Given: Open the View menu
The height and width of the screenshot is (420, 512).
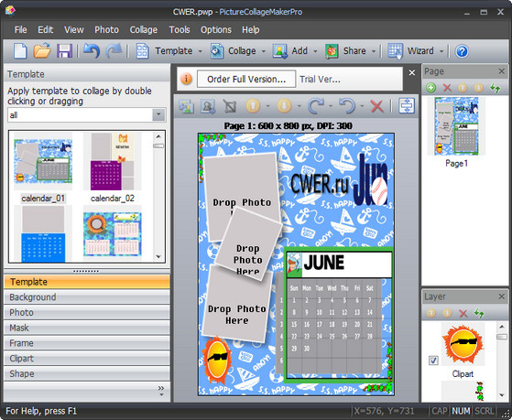Looking at the screenshot, I should point(74,29).
